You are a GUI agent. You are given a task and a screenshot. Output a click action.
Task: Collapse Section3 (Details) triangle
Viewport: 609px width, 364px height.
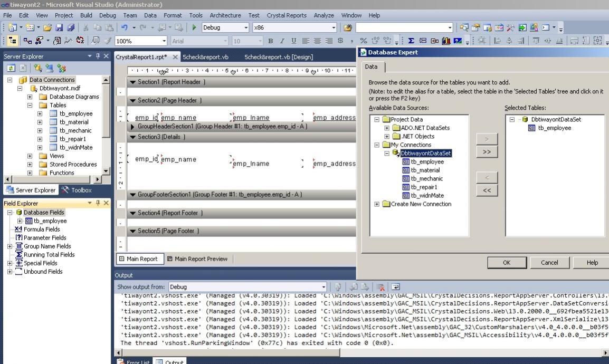133,137
